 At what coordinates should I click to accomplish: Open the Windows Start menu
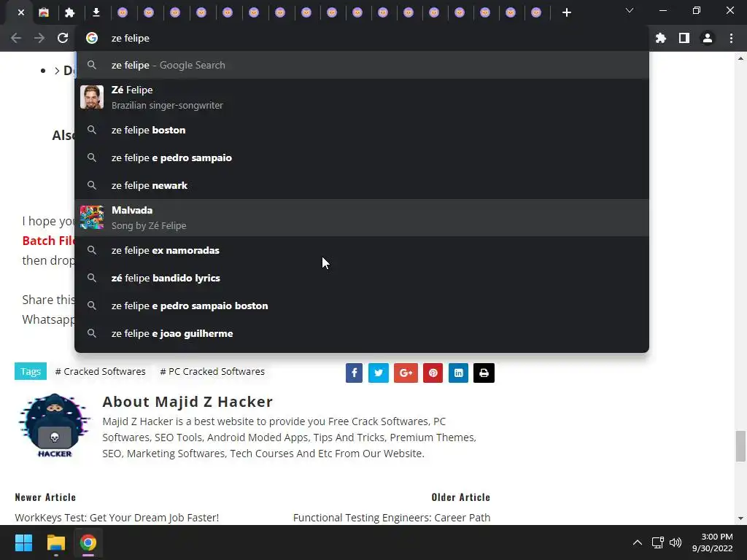click(23, 542)
